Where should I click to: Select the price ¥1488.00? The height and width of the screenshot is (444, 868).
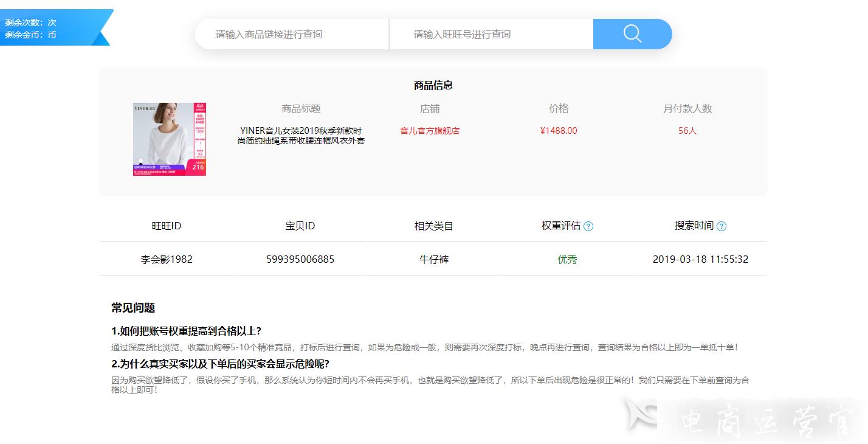[x=559, y=131]
